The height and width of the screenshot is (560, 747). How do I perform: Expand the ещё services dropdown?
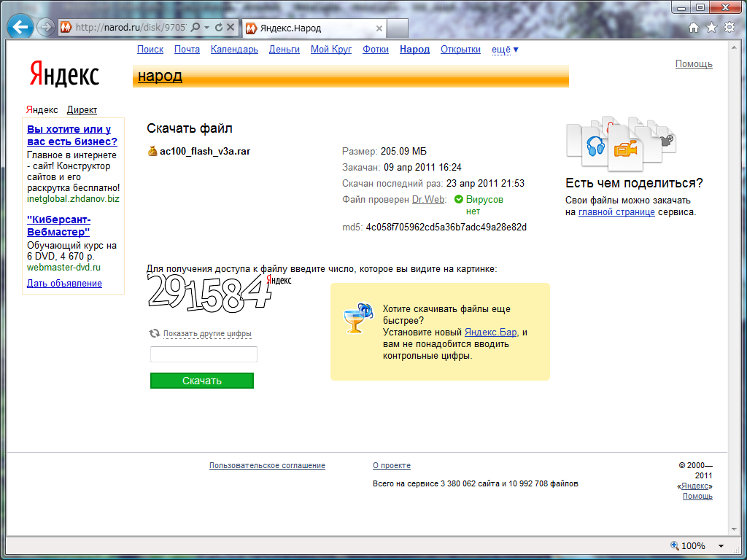(x=505, y=50)
